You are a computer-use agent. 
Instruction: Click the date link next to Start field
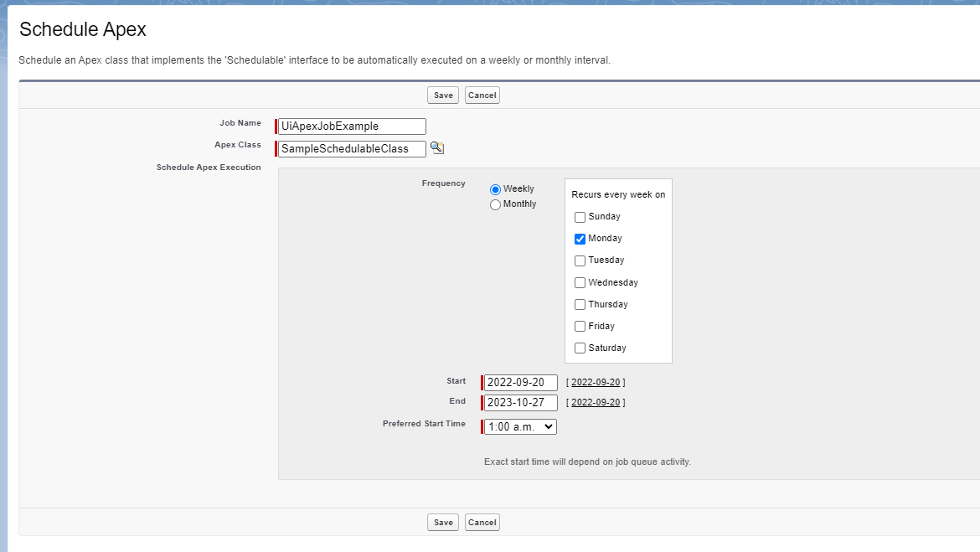[595, 381]
